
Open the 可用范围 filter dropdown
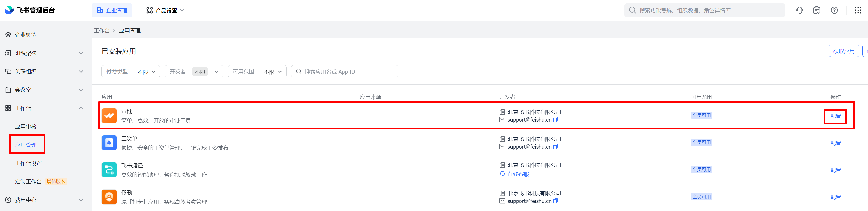coord(257,72)
